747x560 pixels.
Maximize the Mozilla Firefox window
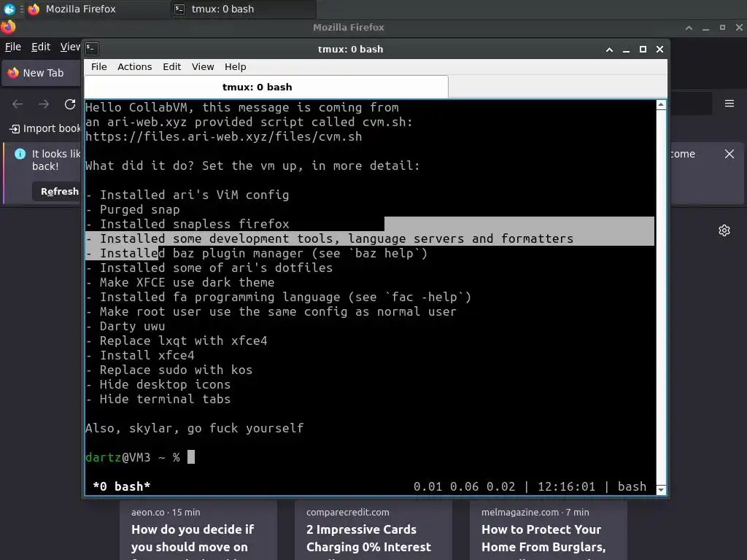[x=722, y=28]
